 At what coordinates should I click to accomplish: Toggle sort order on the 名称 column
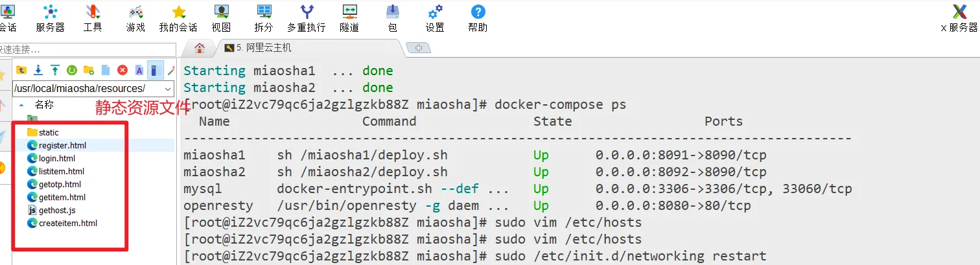pos(44,104)
